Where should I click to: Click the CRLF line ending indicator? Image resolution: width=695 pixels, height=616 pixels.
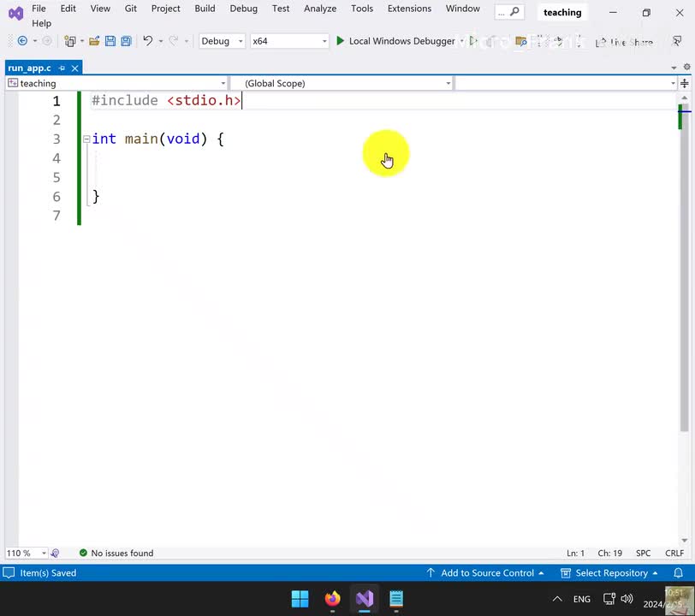pyautogui.click(x=674, y=553)
